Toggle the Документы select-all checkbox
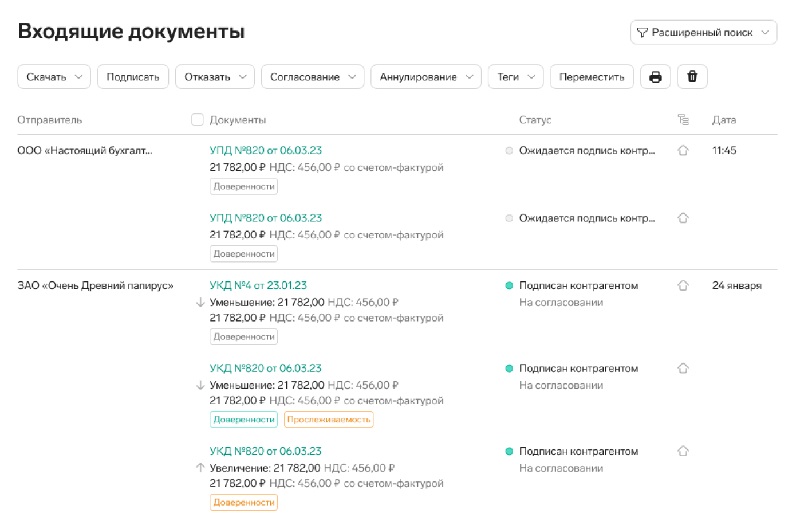 [x=198, y=120]
